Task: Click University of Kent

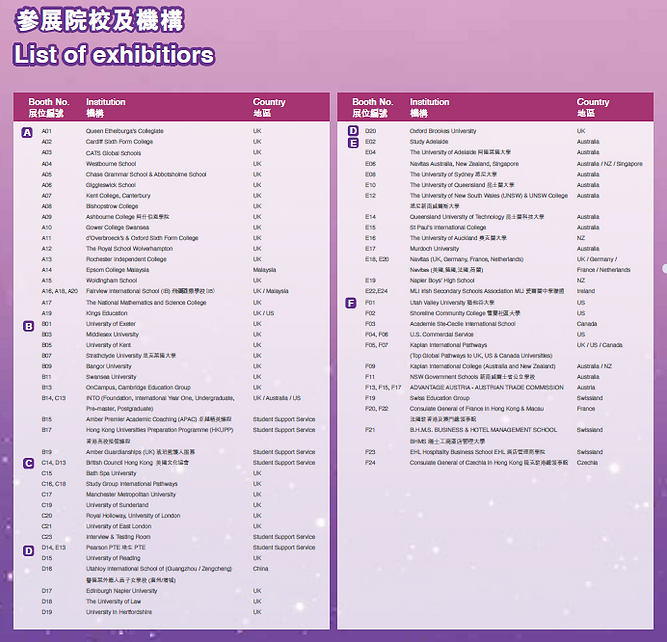Action: (x=108, y=345)
